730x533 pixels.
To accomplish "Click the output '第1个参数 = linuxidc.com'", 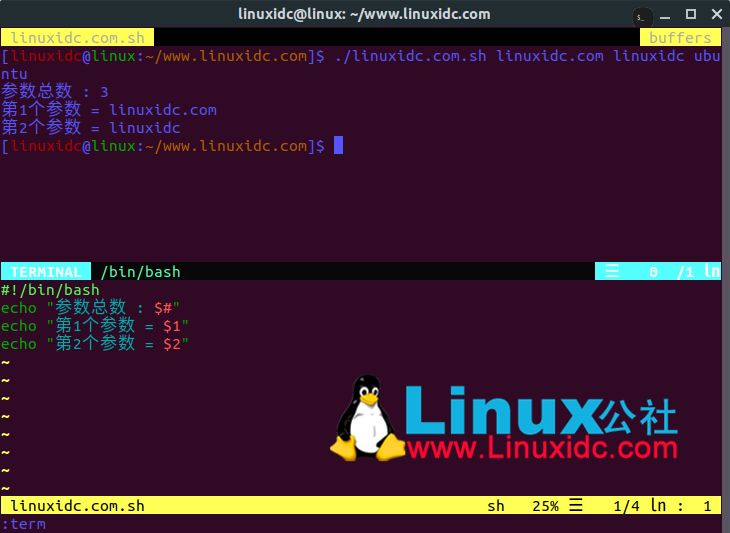I will 109,109.
